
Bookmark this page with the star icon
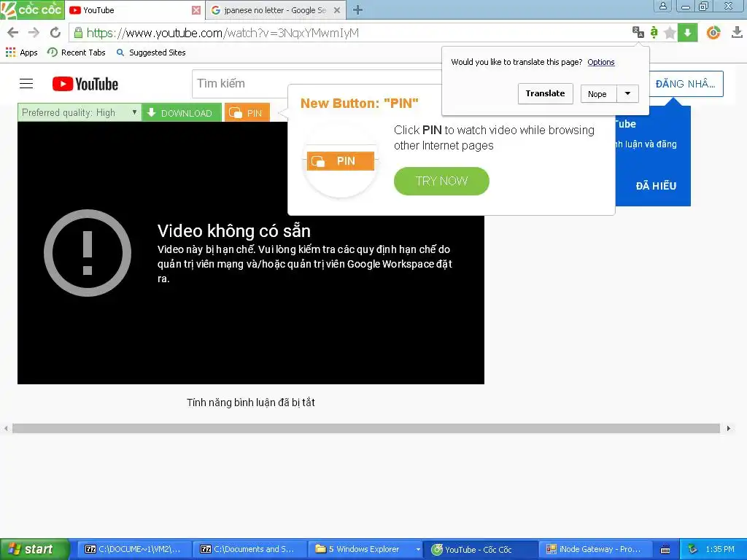pyautogui.click(x=670, y=33)
